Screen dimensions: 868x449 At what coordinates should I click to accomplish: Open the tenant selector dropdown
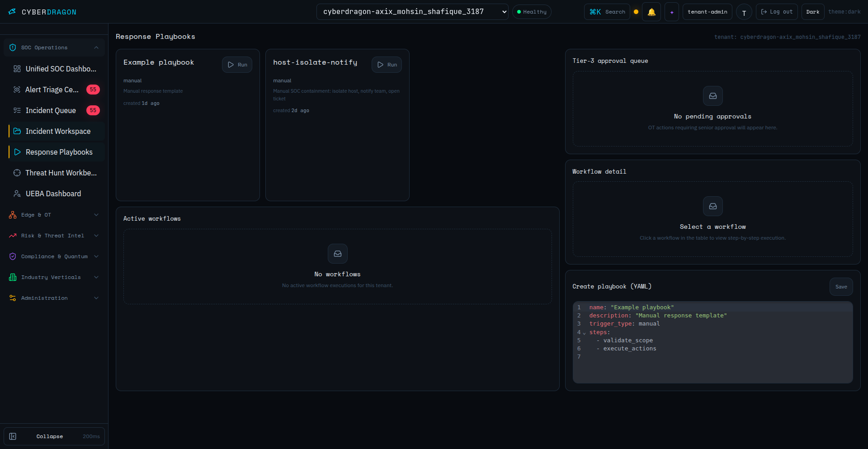[x=412, y=12]
